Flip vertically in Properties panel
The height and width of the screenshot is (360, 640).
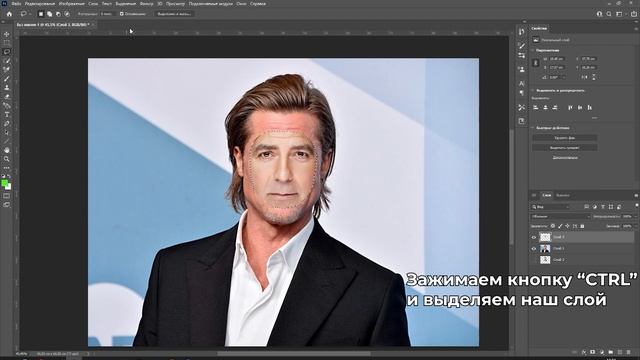point(593,77)
